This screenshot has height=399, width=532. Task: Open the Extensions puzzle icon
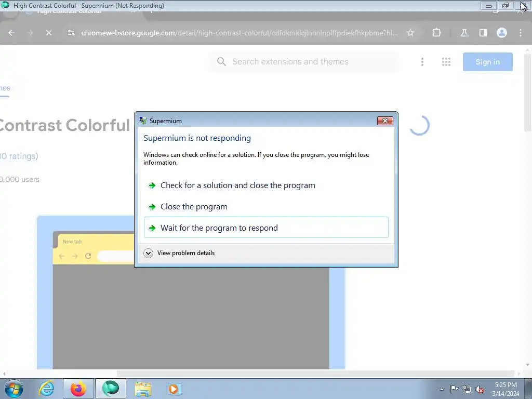point(436,33)
